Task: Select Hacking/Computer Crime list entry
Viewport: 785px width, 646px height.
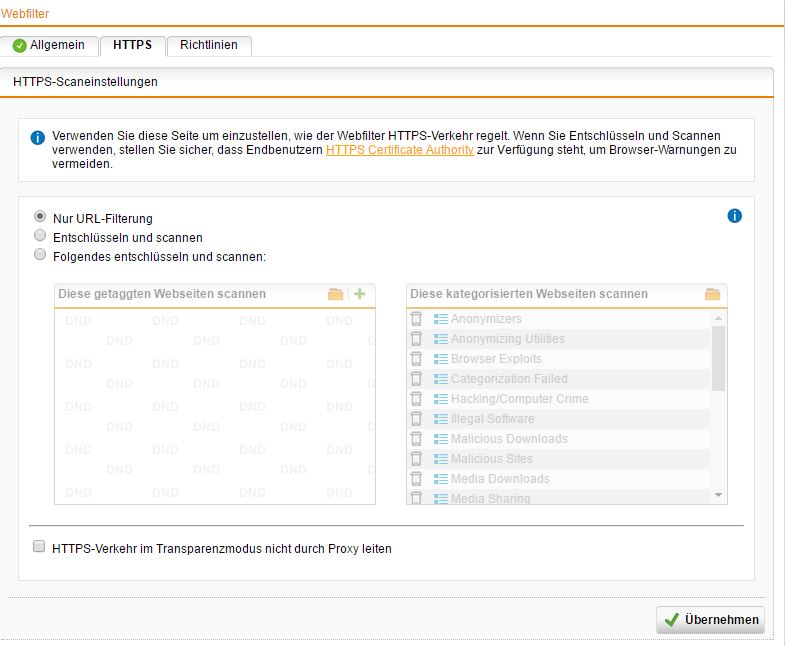Action: coord(519,399)
